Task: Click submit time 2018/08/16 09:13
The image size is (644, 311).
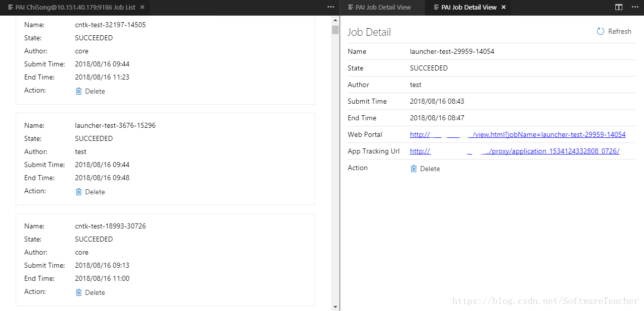Action: pos(102,265)
